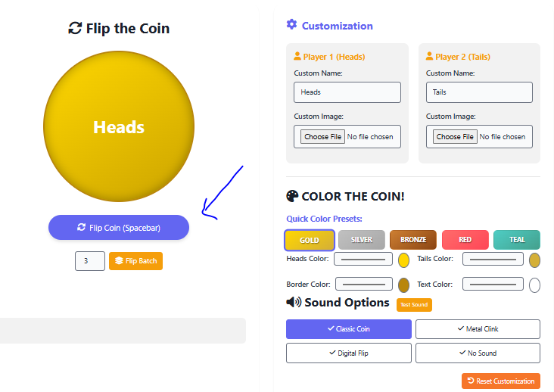Apply the Silver color preset
The image size is (554, 392).
pyautogui.click(x=362, y=240)
